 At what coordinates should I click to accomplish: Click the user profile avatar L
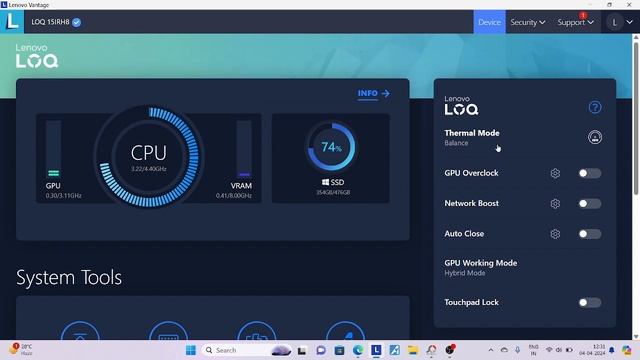(x=614, y=22)
